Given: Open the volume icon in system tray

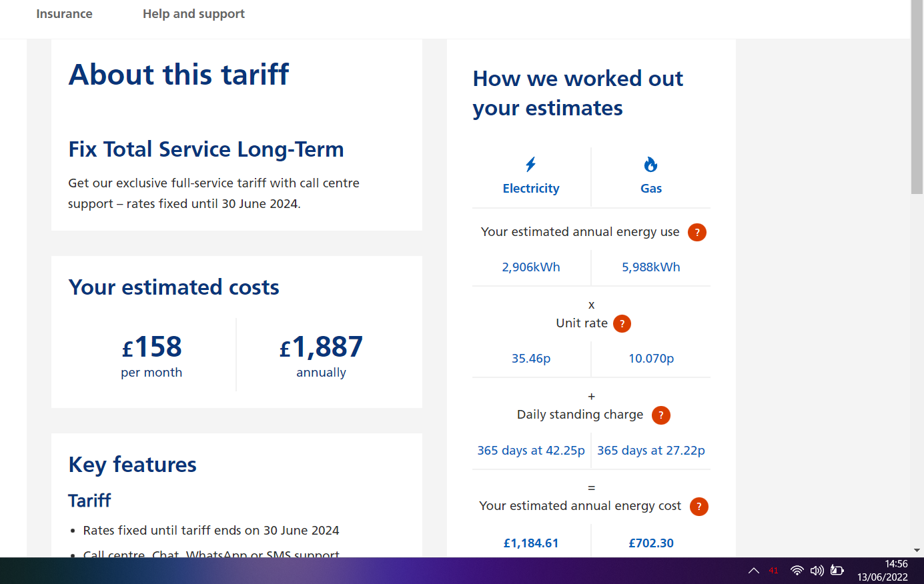Looking at the screenshot, I should (x=817, y=570).
